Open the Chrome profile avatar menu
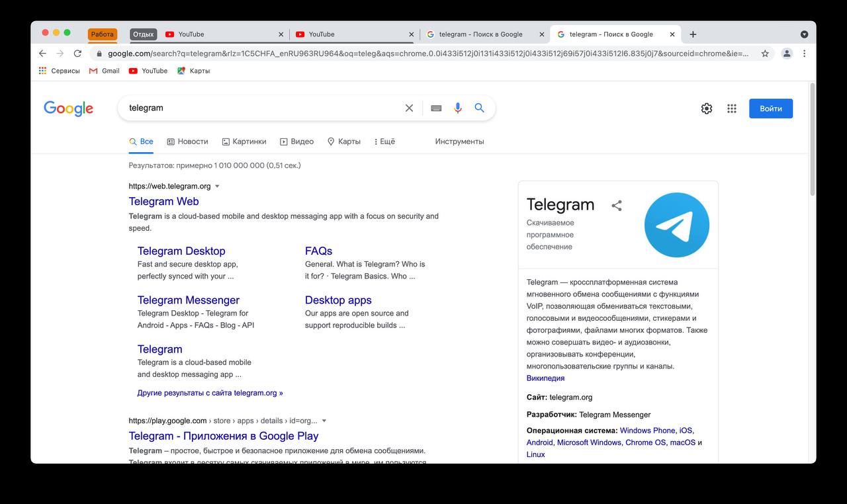847x504 pixels. (787, 54)
